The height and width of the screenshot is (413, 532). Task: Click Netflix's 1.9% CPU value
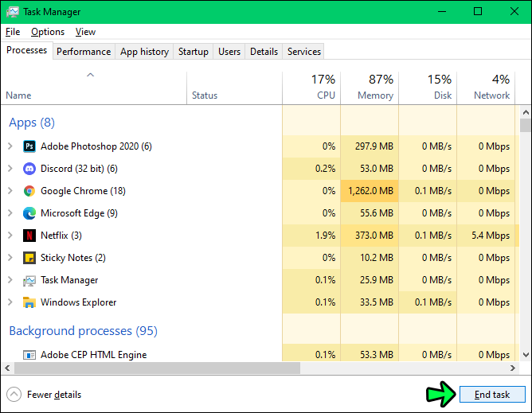(326, 236)
